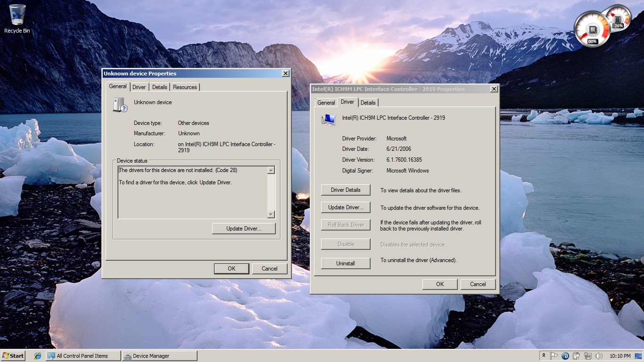Open the Resources tab
This screenshot has width=644, height=362.
[x=185, y=87]
